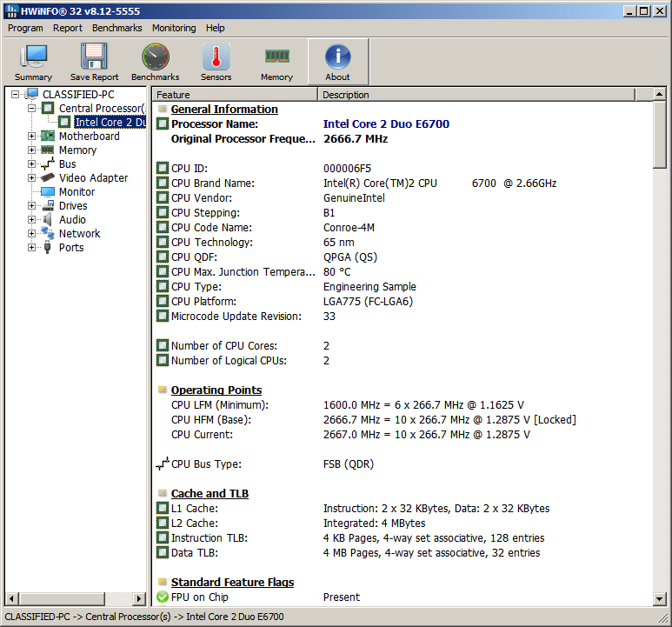Click the vertical scrollbar thumb in details pane
The height and width of the screenshot is (627, 672).
coord(659,135)
